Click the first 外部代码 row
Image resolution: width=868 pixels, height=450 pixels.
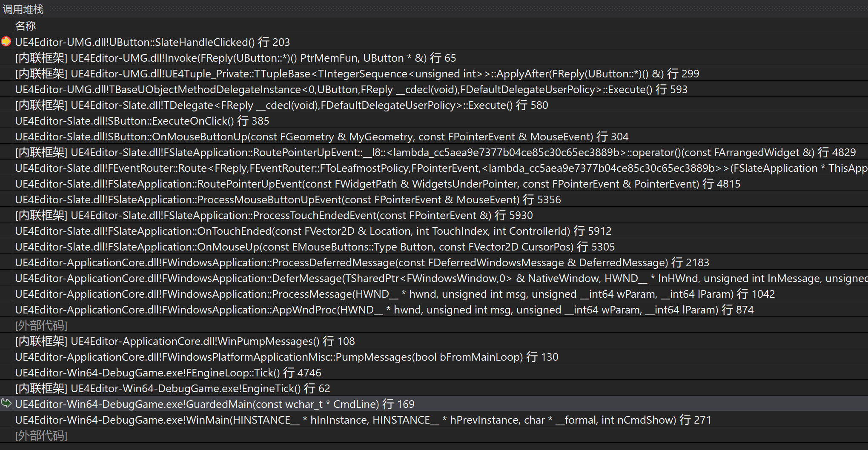pos(41,325)
